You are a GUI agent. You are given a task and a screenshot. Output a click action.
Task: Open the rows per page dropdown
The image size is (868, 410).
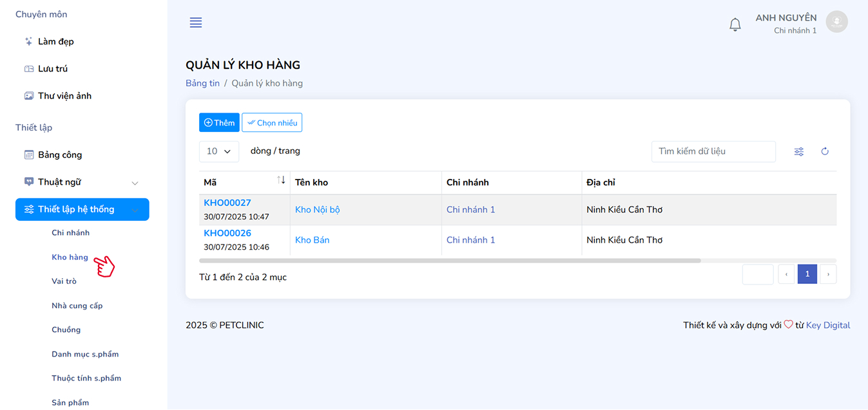coord(219,151)
